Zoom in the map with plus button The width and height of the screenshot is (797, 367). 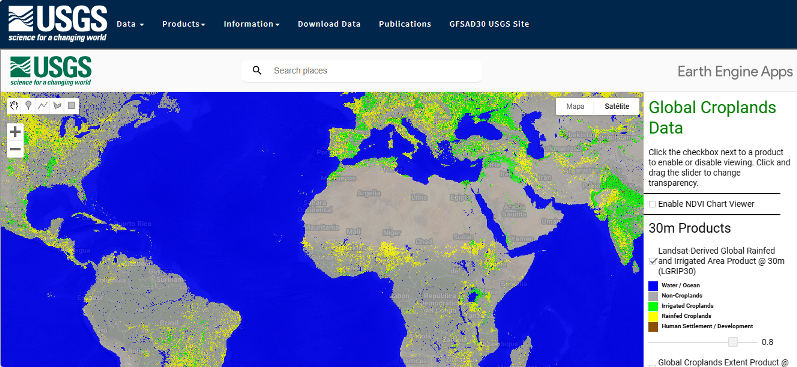pyautogui.click(x=15, y=132)
